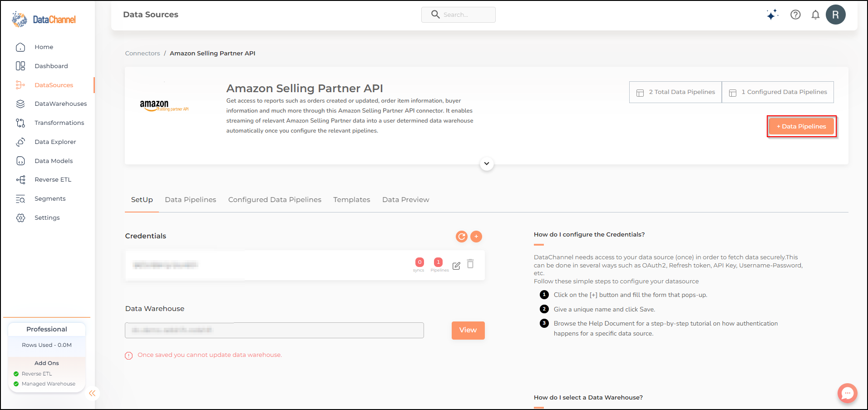Viewport: 868px width, 410px height.
Task: Click 2 Total Data Pipelines box
Action: click(x=676, y=92)
